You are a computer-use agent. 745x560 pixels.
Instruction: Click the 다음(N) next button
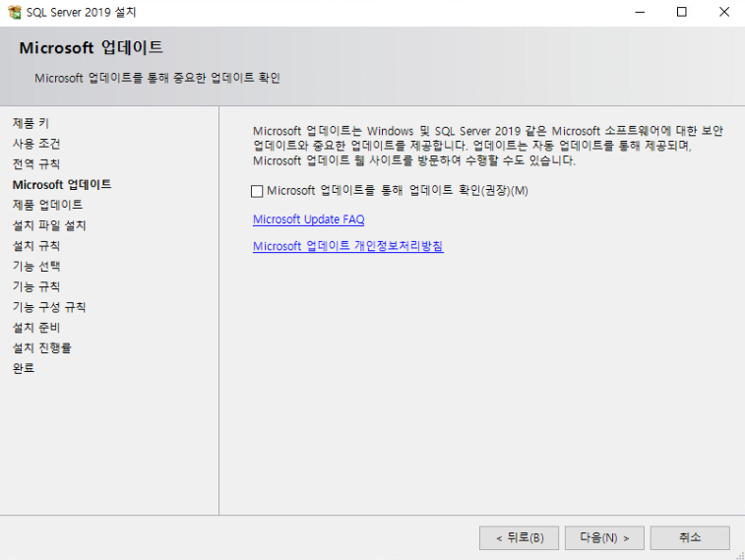coord(604,537)
